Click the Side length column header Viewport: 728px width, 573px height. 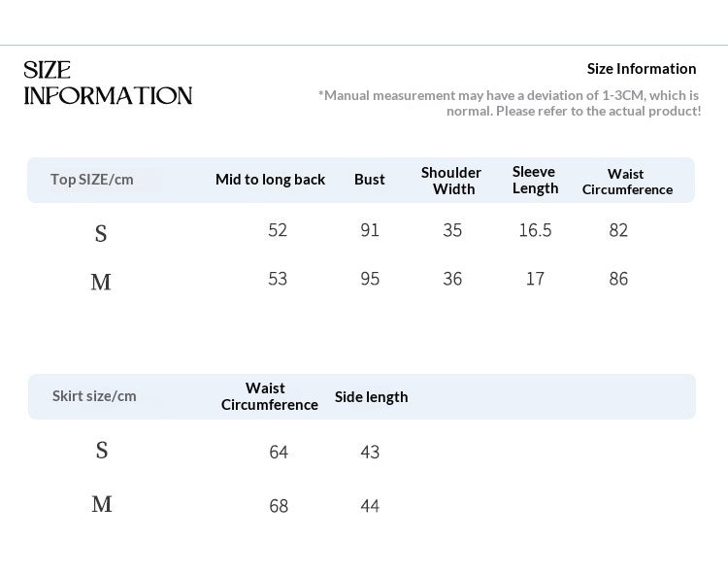pos(372,397)
